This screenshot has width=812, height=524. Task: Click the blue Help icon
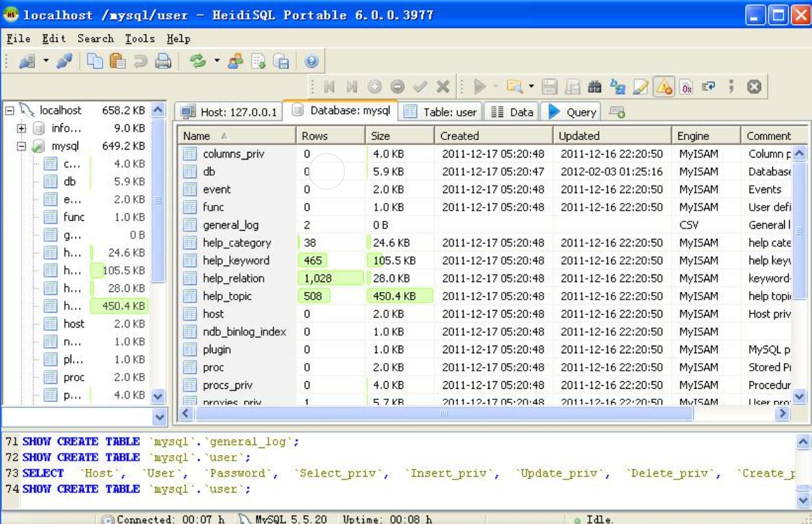click(312, 62)
